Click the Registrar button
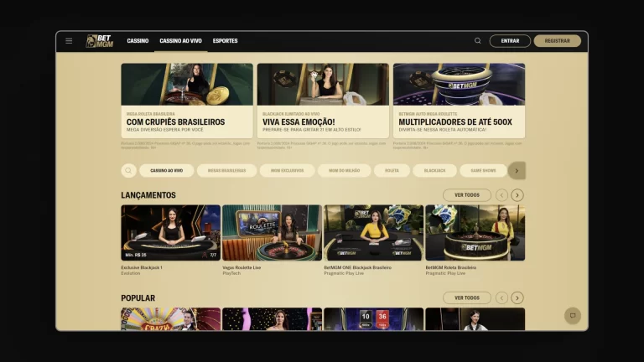The height and width of the screenshot is (362, 644). (558, 40)
